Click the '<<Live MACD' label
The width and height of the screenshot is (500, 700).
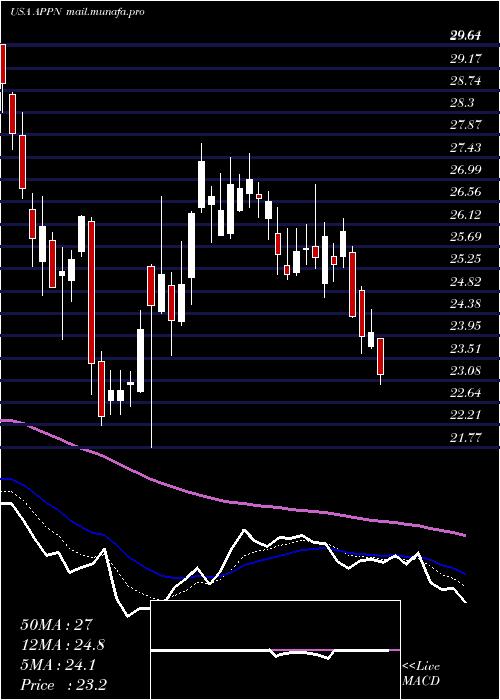coord(421,674)
